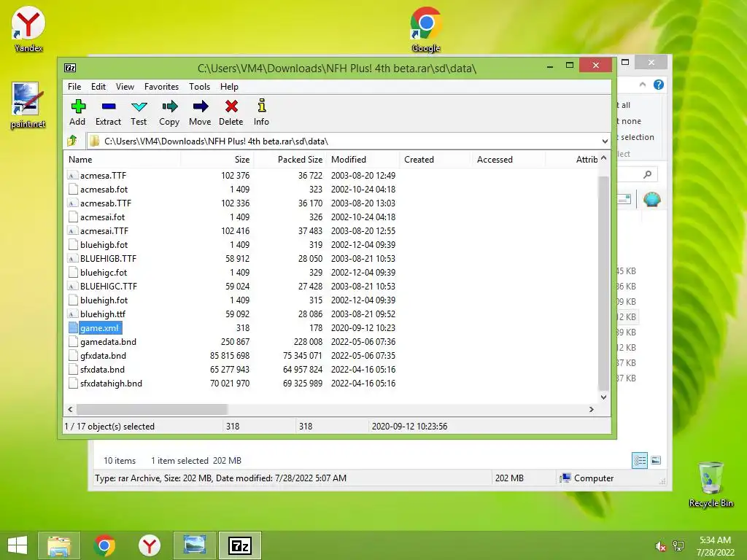Click the Extract toolbar button

click(108, 112)
